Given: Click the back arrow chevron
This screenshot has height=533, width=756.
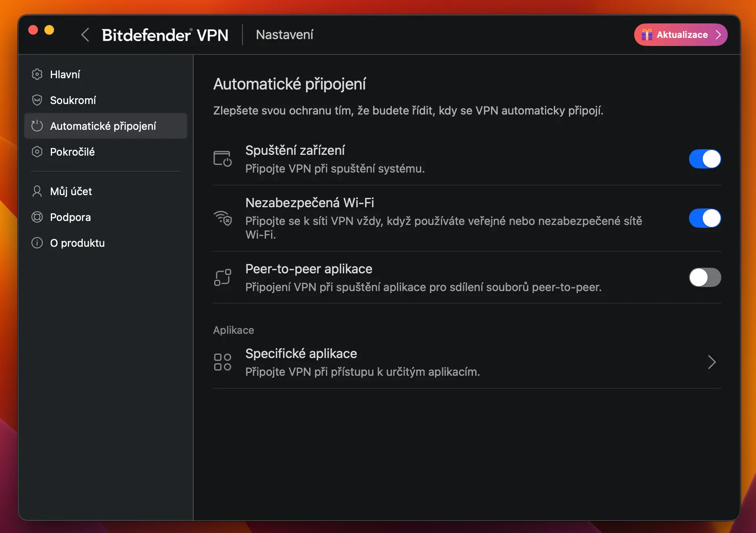Looking at the screenshot, I should (x=85, y=35).
